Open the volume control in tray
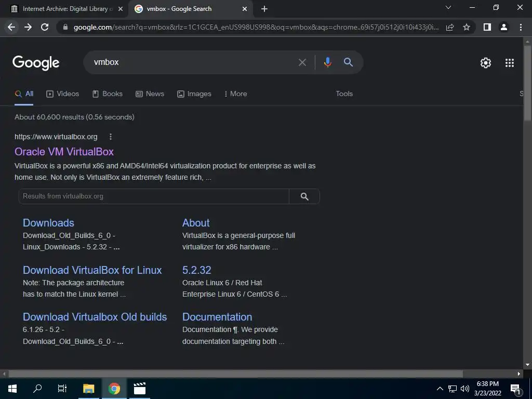Viewport: 532px width, 399px height. 465,389
